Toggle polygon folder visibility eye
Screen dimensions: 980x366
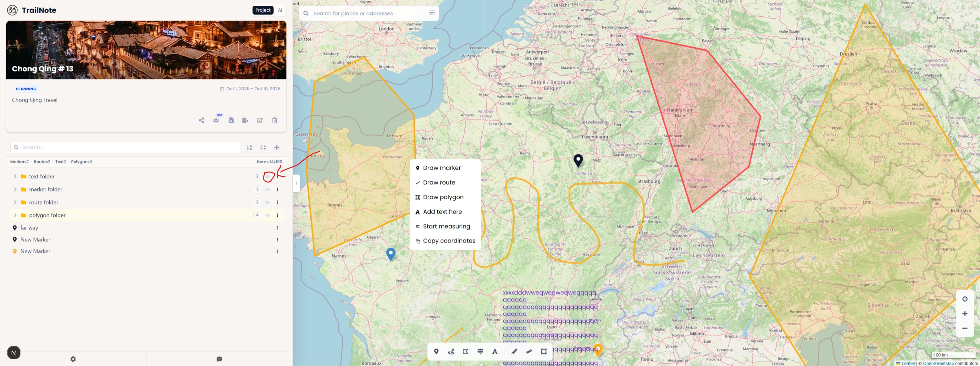[268, 215]
